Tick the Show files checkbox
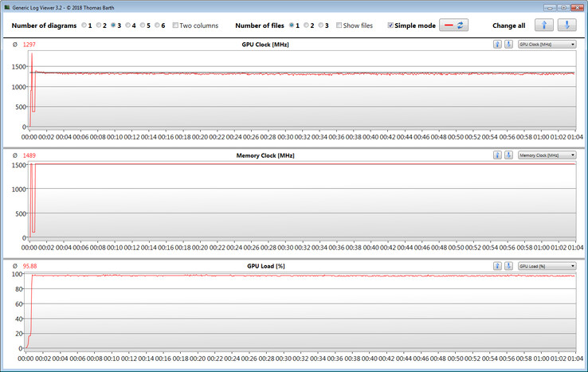The image size is (588, 372). pyautogui.click(x=339, y=25)
